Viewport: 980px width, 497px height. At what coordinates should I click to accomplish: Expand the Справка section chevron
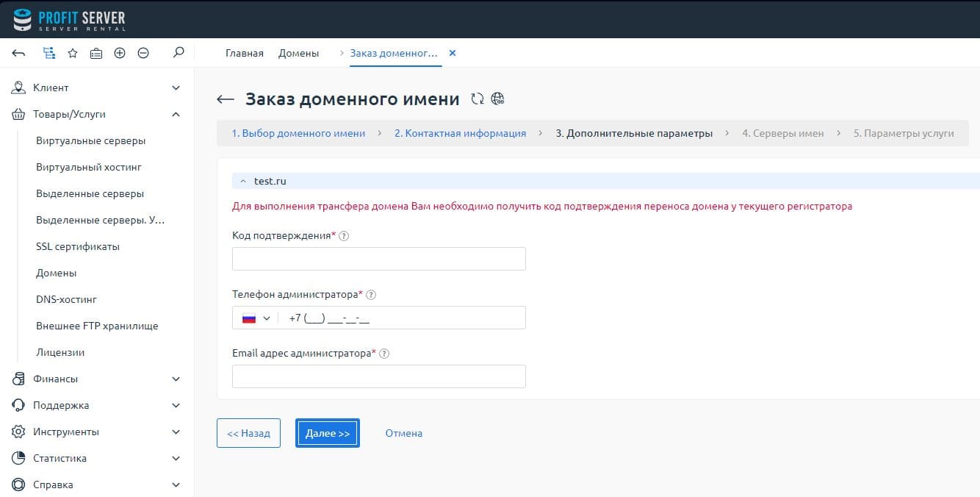(x=176, y=485)
